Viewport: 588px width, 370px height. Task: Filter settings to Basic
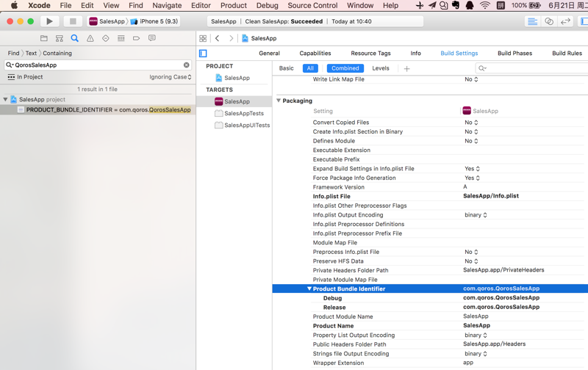(287, 68)
